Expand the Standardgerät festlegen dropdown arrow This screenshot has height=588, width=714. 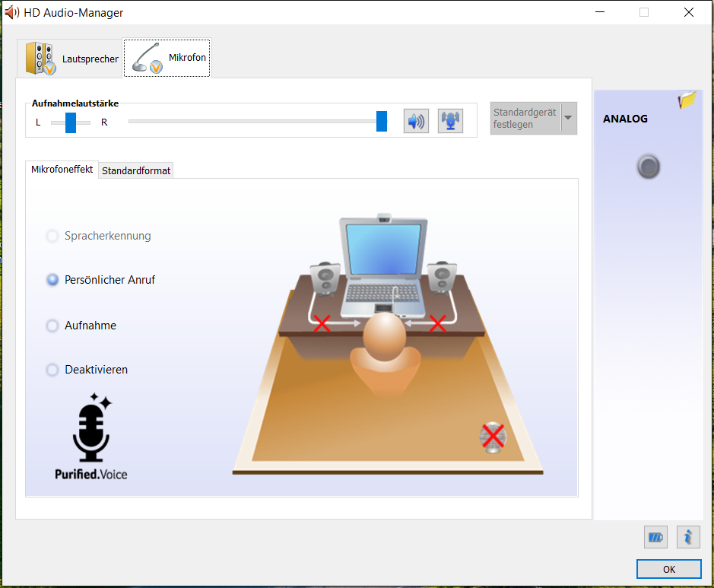pyautogui.click(x=569, y=118)
